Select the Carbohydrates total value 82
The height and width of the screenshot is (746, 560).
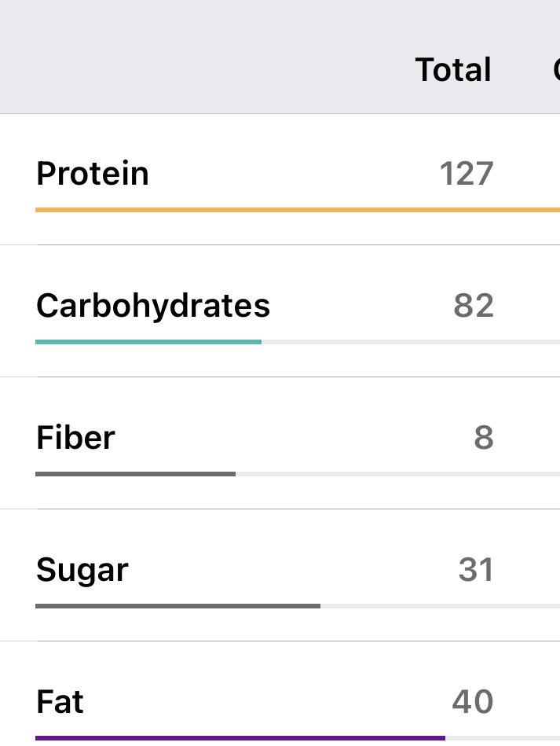click(x=474, y=306)
